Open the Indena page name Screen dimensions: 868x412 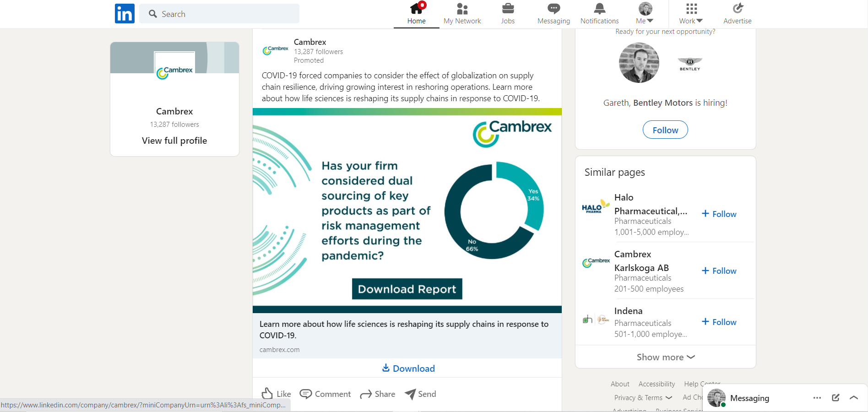(629, 311)
